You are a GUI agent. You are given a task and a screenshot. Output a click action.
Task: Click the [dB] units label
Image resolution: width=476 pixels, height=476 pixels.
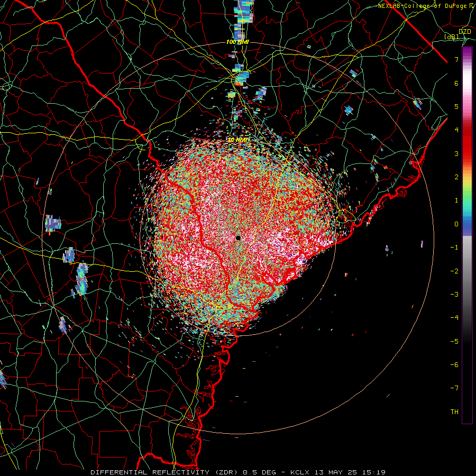452,36
